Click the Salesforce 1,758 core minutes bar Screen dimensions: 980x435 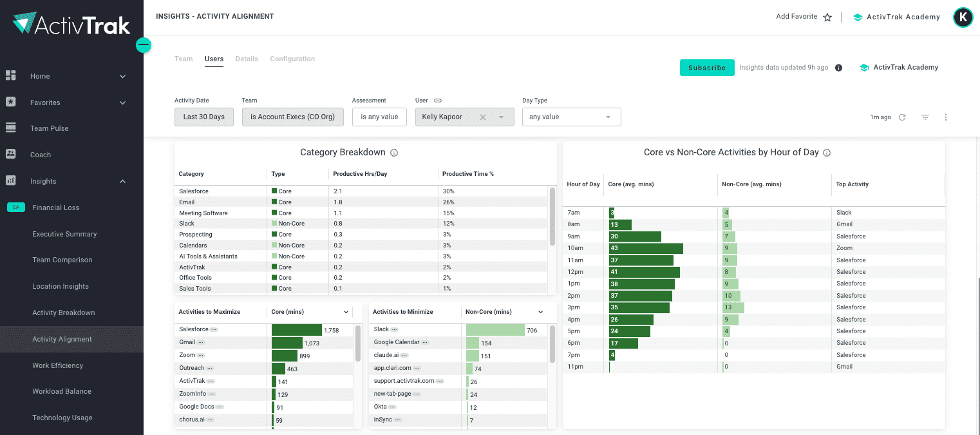(297, 330)
